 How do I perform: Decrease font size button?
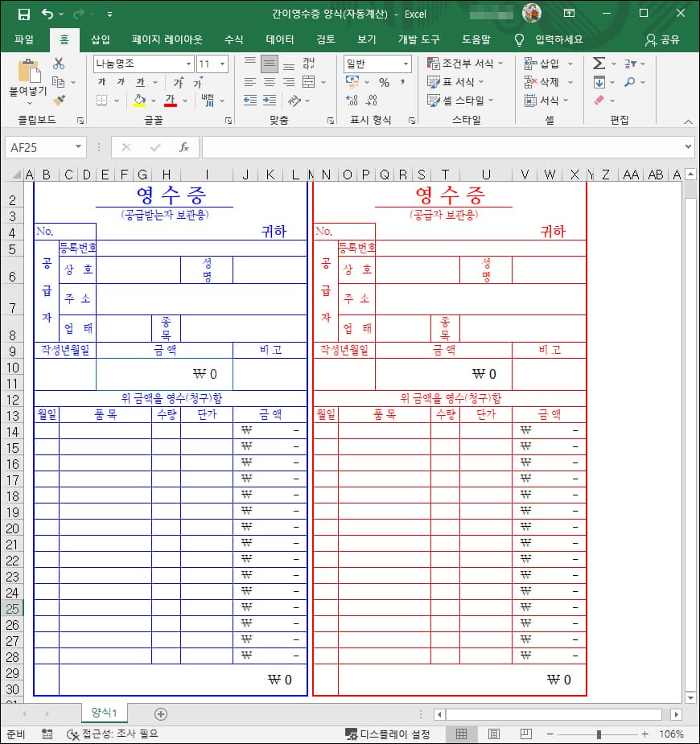click(x=198, y=82)
